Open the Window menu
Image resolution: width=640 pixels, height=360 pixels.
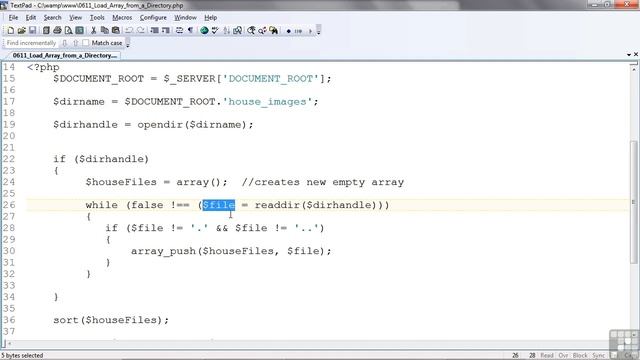tap(185, 18)
